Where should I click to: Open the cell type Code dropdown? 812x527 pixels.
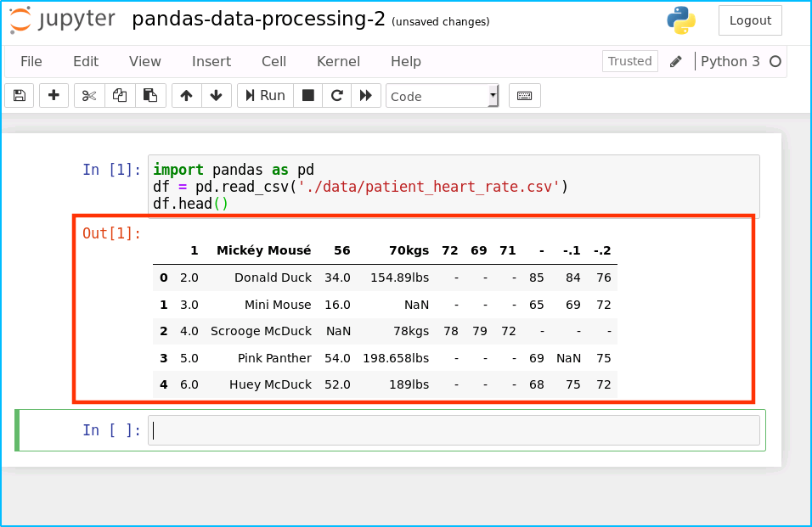pyautogui.click(x=442, y=96)
